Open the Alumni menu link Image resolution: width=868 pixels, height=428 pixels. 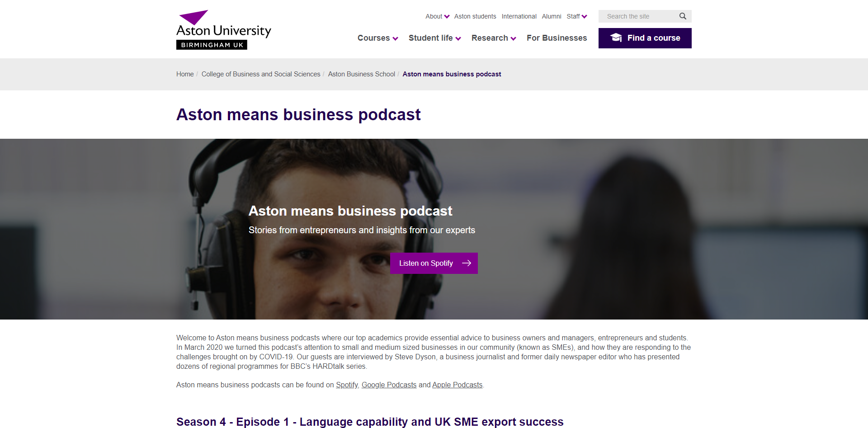click(552, 16)
